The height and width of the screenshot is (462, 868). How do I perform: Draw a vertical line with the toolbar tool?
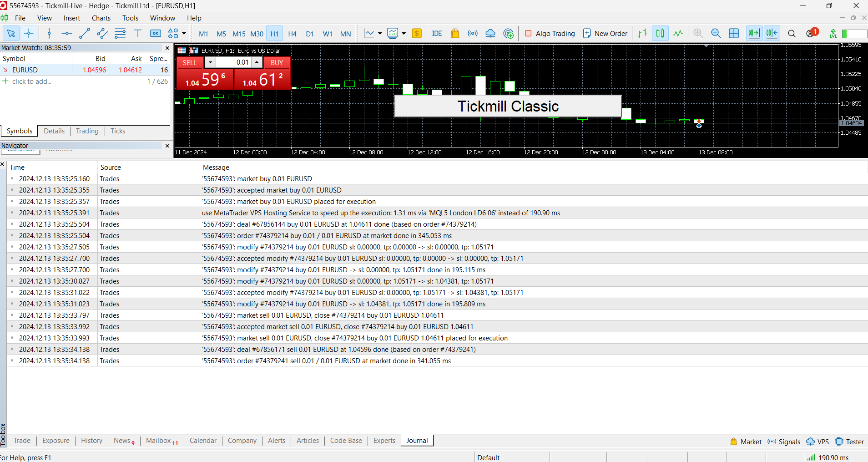click(x=49, y=33)
